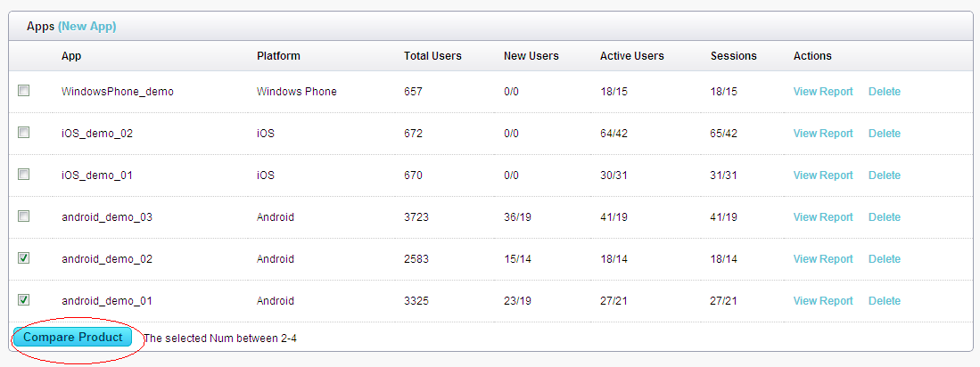The height and width of the screenshot is (367, 980).
Task: Open android_demo_03 View Report link
Action: [x=823, y=217]
